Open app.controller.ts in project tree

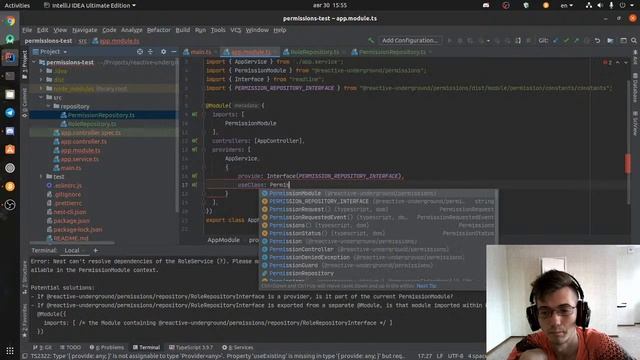pyautogui.click(x=84, y=142)
